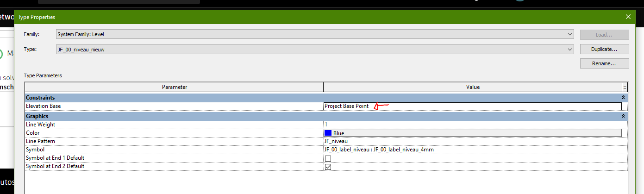
Task: Select the Symbol value JF_00_label_niveau_4mm
Action: pyautogui.click(x=472, y=150)
